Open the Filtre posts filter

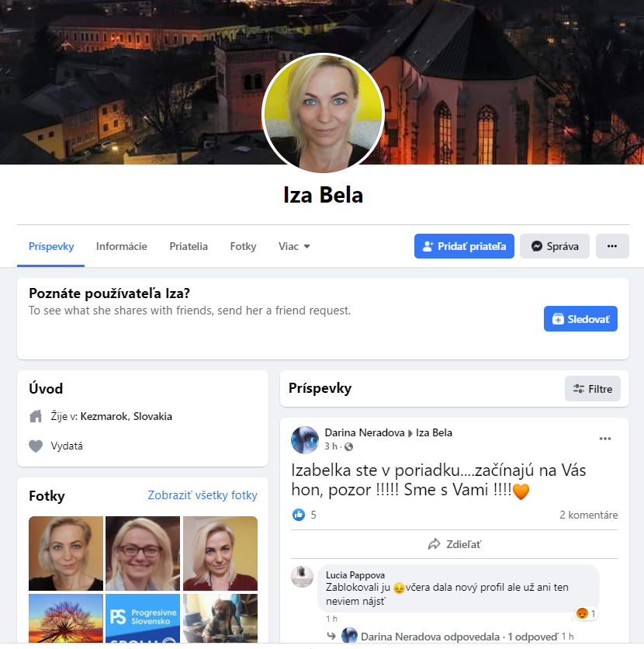tap(592, 389)
